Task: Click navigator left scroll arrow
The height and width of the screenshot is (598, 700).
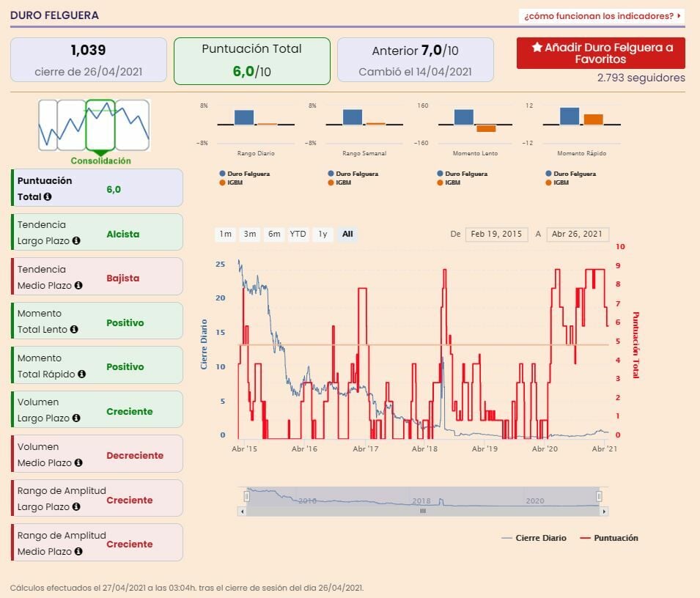Action: point(242,512)
